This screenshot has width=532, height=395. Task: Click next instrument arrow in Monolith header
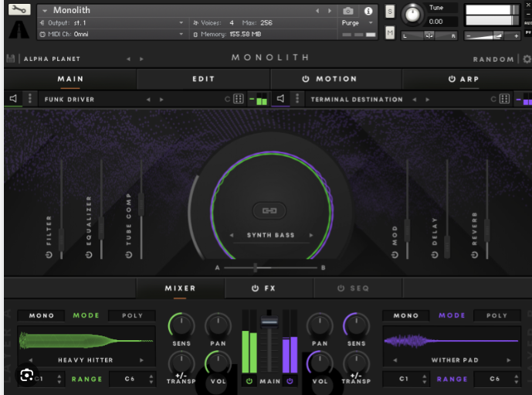point(330,11)
